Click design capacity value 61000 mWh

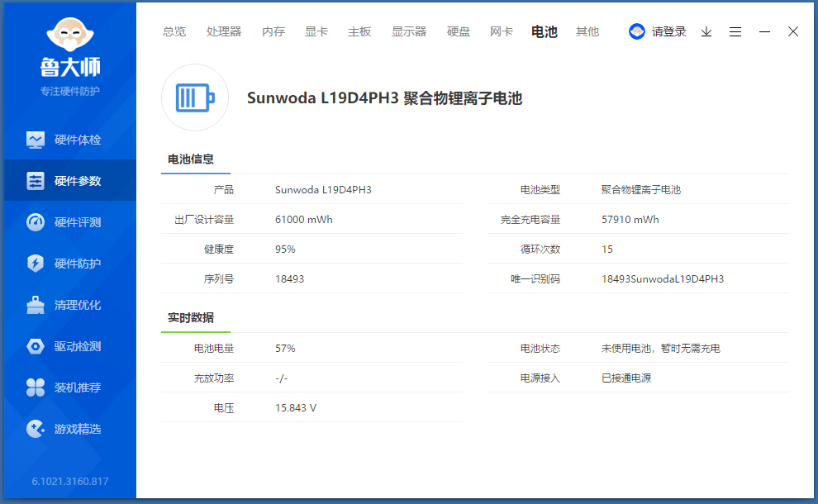coord(303,219)
